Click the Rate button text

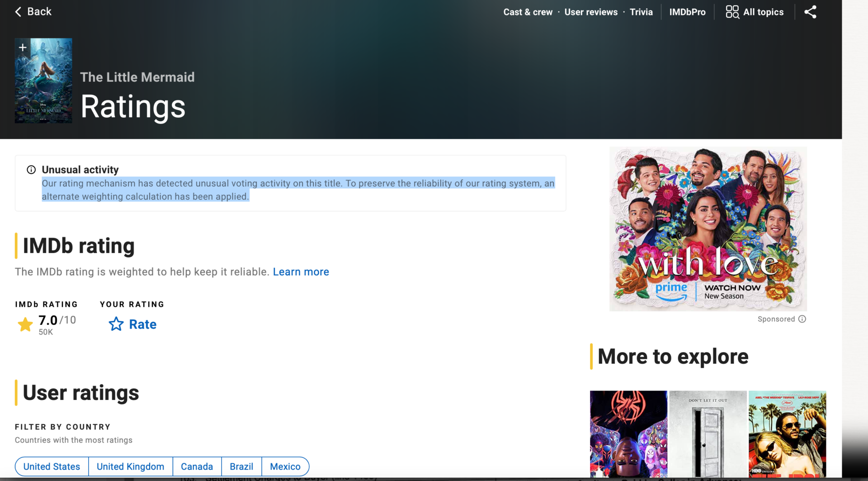[x=142, y=324]
